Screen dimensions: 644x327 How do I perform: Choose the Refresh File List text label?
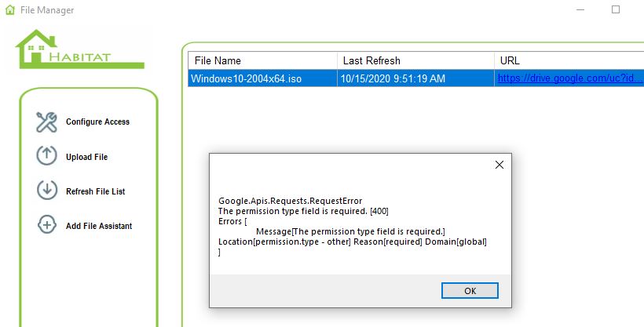[x=95, y=192]
